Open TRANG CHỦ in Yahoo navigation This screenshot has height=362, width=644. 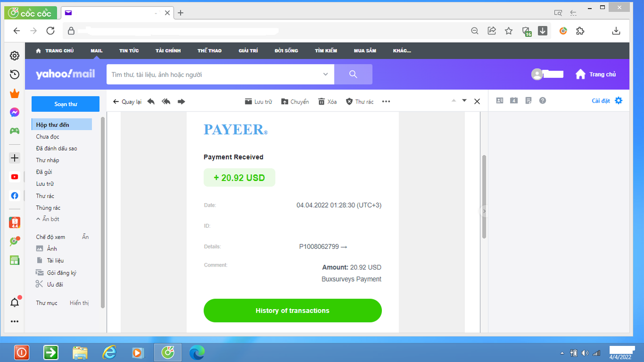click(55, 51)
